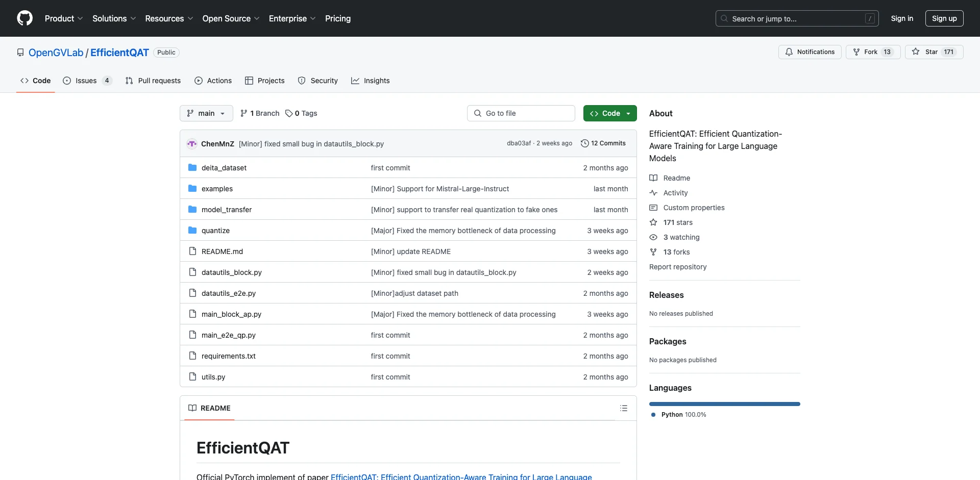Open the ChenMnZ author link
The width and height of the screenshot is (980, 480).
tap(217, 144)
